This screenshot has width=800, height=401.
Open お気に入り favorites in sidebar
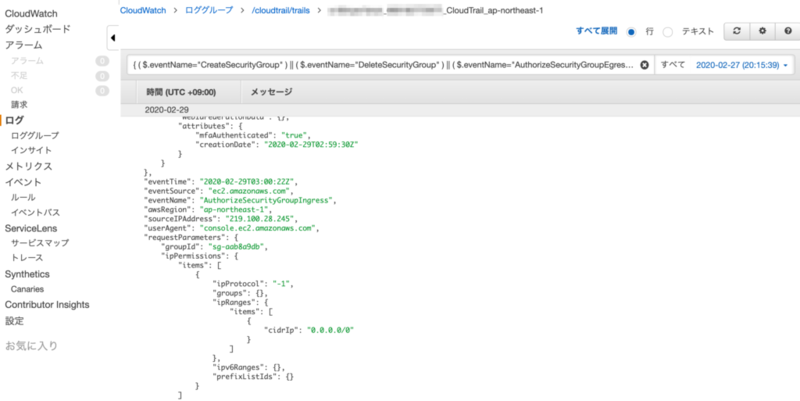coord(31,346)
